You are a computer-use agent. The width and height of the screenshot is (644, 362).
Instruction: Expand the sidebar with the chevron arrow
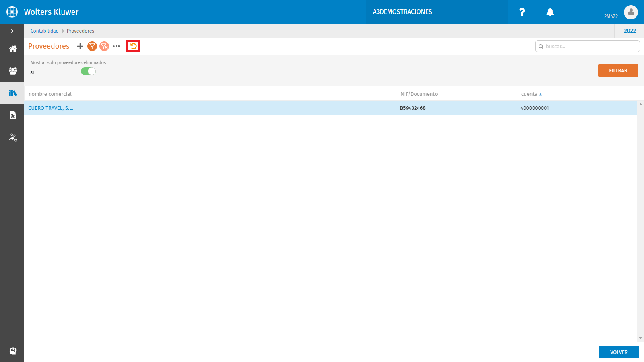coord(12,31)
